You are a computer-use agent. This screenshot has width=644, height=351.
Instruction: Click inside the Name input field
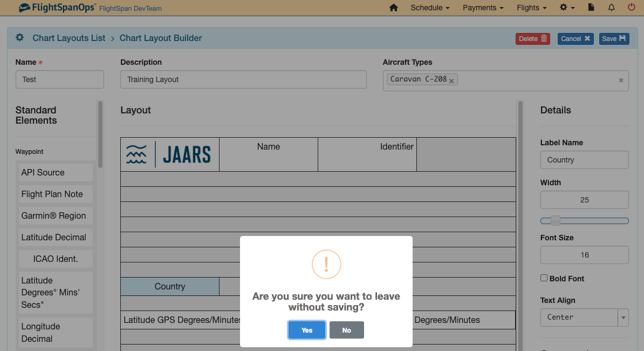tap(59, 79)
